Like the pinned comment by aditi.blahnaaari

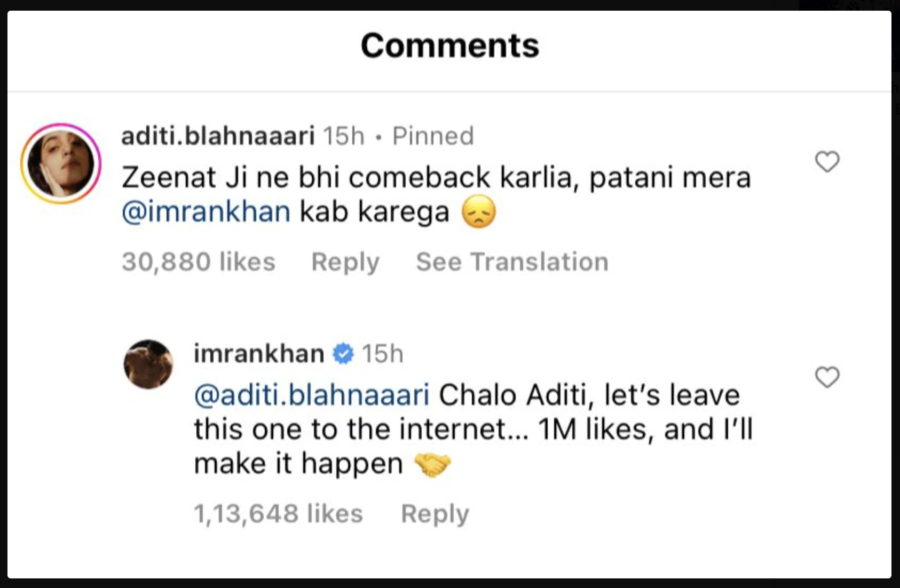click(827, 162)
